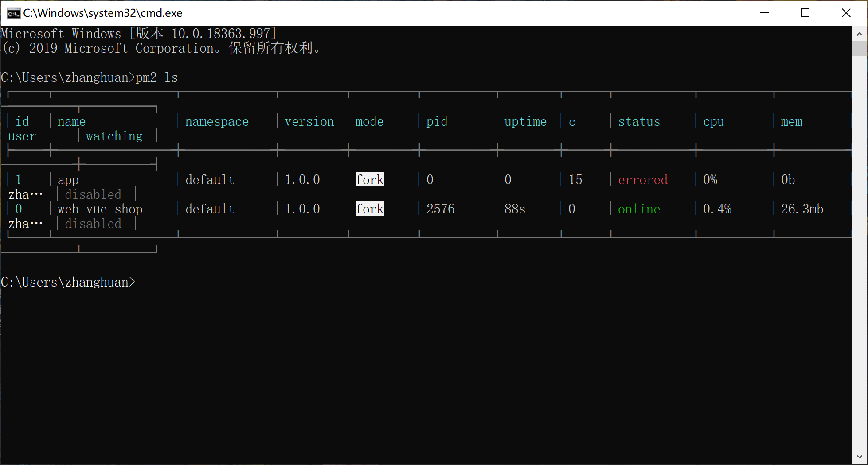
Task: Click the uptime value '88s'
Action: point(515,209)
